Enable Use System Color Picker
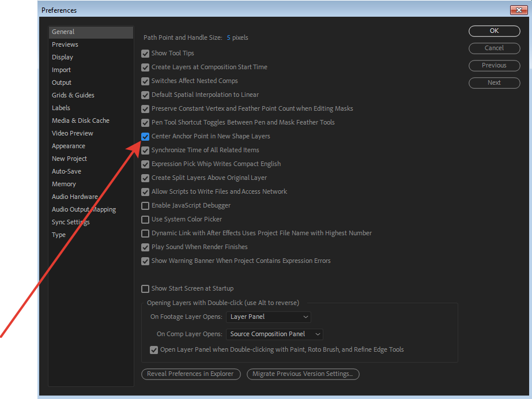This screenshot has width=532, height=399. (145, 219)
